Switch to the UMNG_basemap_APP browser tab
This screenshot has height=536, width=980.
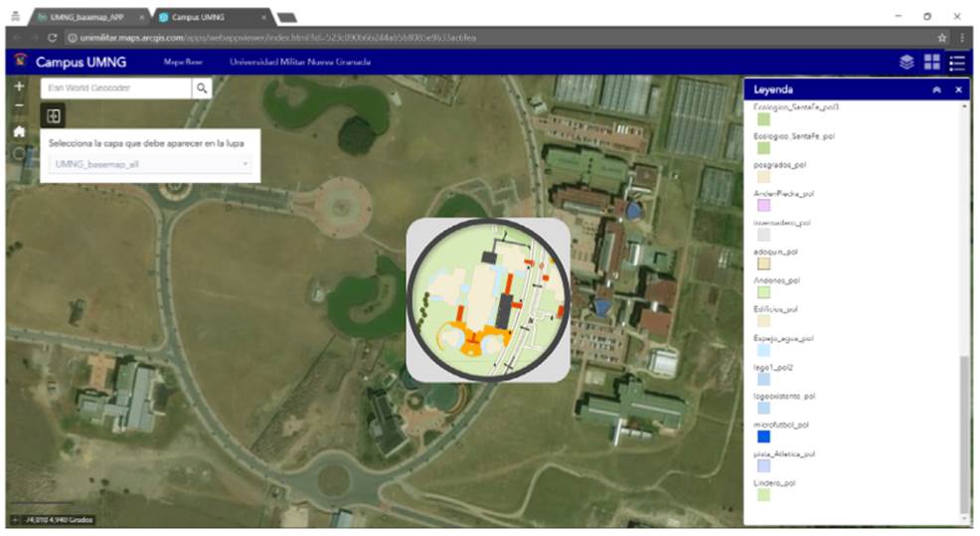[x=87, y=17]
